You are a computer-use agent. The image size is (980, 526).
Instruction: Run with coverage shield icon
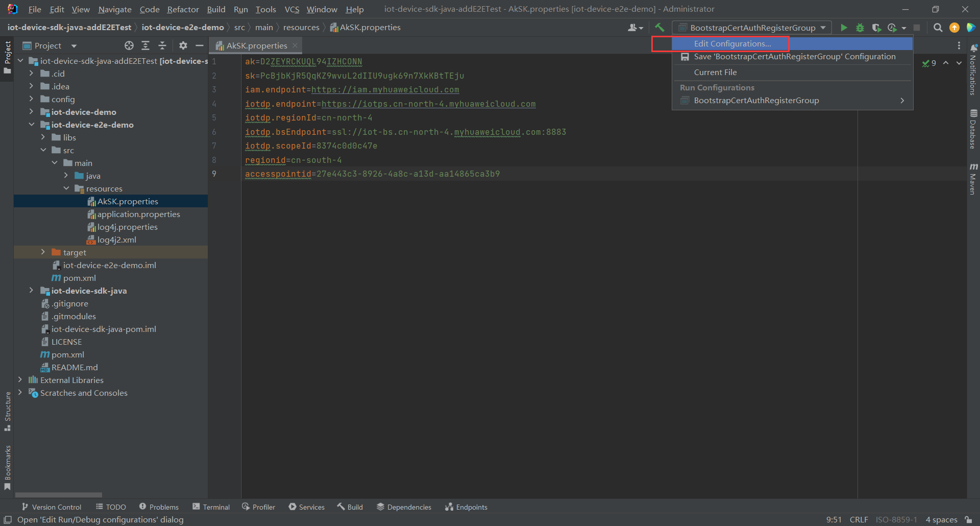[876, 28]
